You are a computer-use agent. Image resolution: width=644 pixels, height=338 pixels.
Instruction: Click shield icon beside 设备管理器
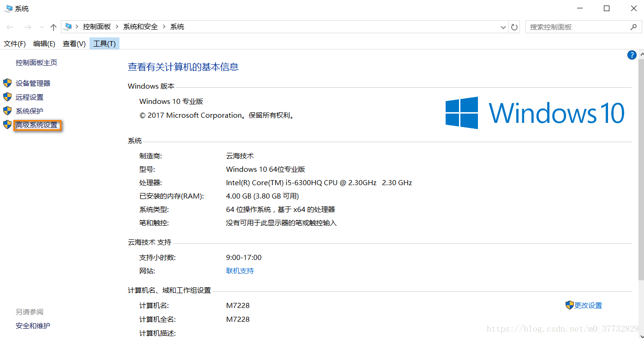(x=7, y=83)
